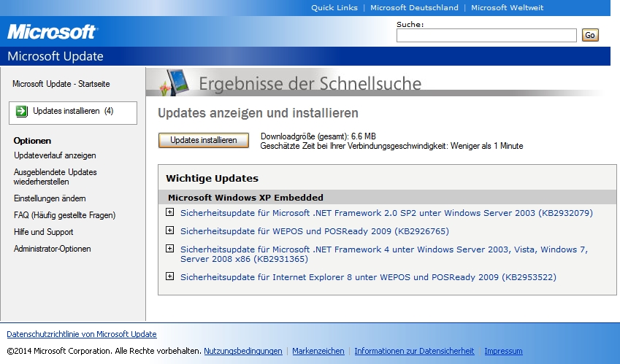Screen dimensions: 620x364
Task: Select Updates installieren (4) in sidebar
Action: click(73, 112)
